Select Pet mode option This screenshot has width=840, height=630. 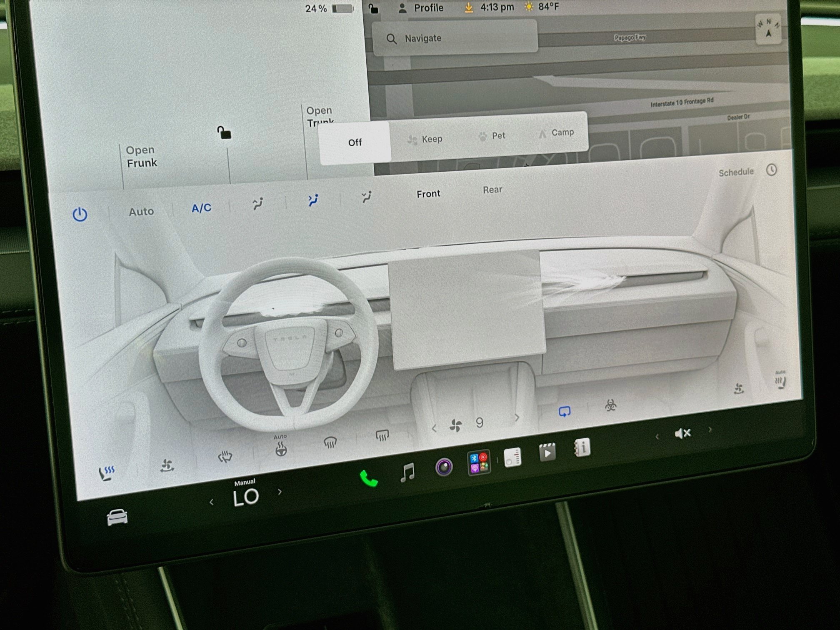492,136
